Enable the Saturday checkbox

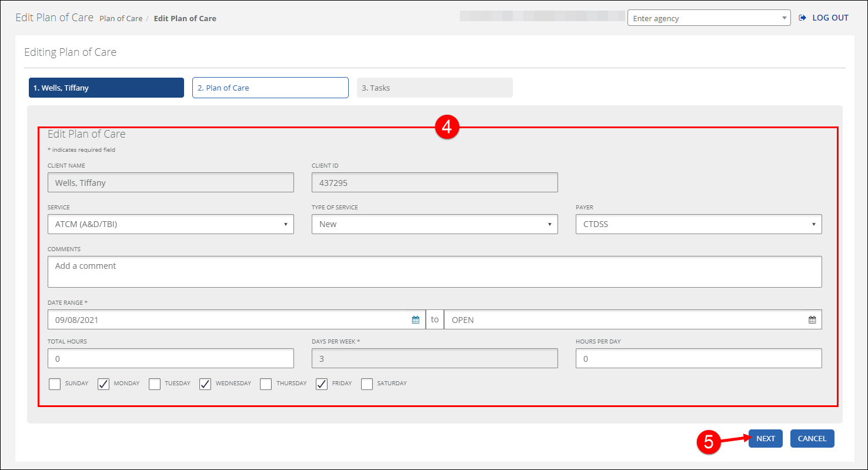tap(367, 384)
